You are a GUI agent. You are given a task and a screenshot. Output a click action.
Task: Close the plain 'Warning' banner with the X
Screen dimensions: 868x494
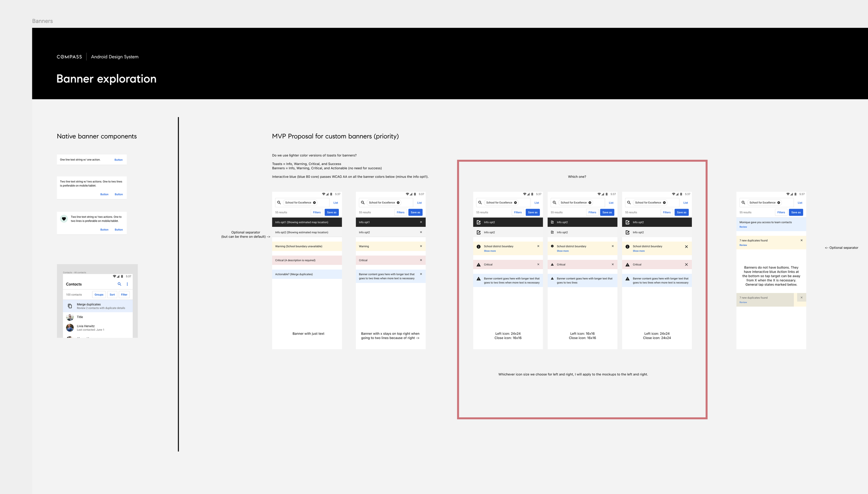421,246
